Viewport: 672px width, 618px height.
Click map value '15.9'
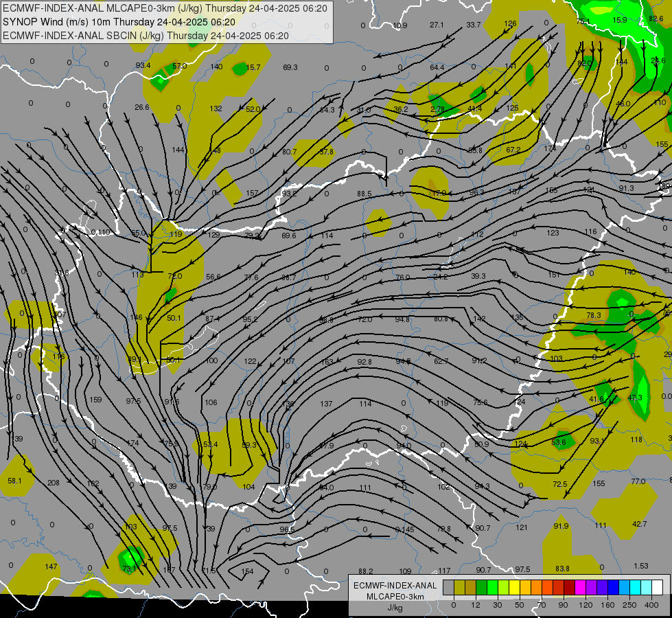[620, 20]
